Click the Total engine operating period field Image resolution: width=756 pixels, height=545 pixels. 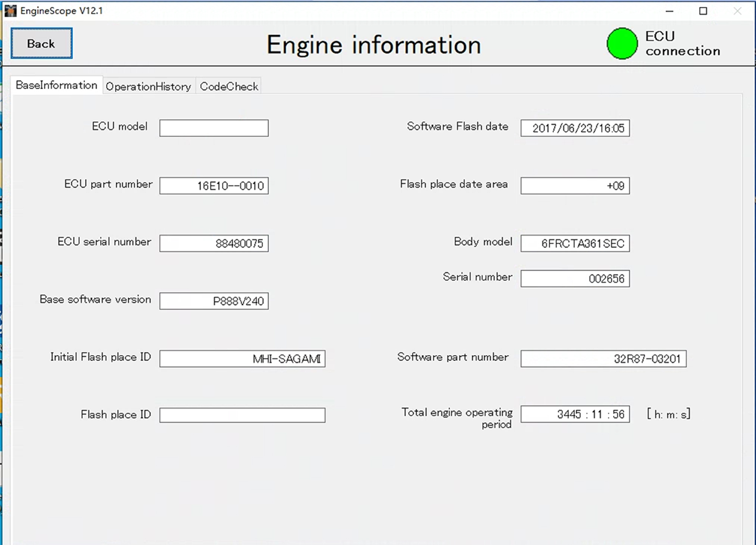point(575,414)
